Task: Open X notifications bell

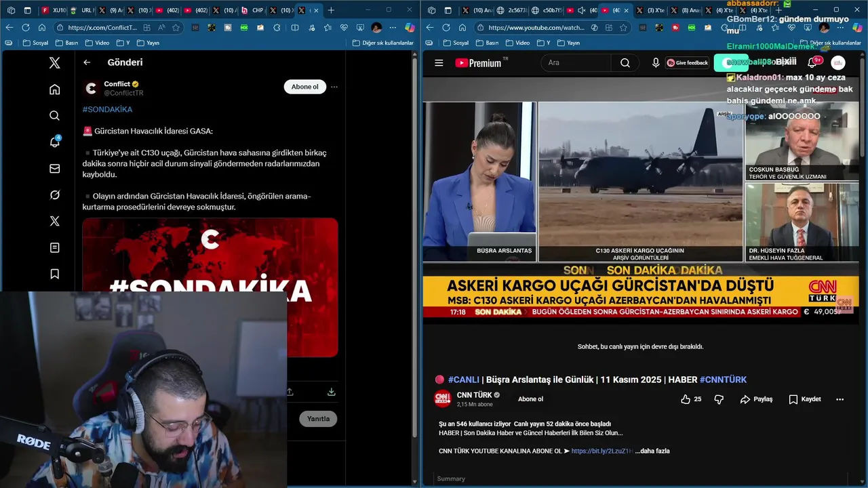Action: pos(55,142)
